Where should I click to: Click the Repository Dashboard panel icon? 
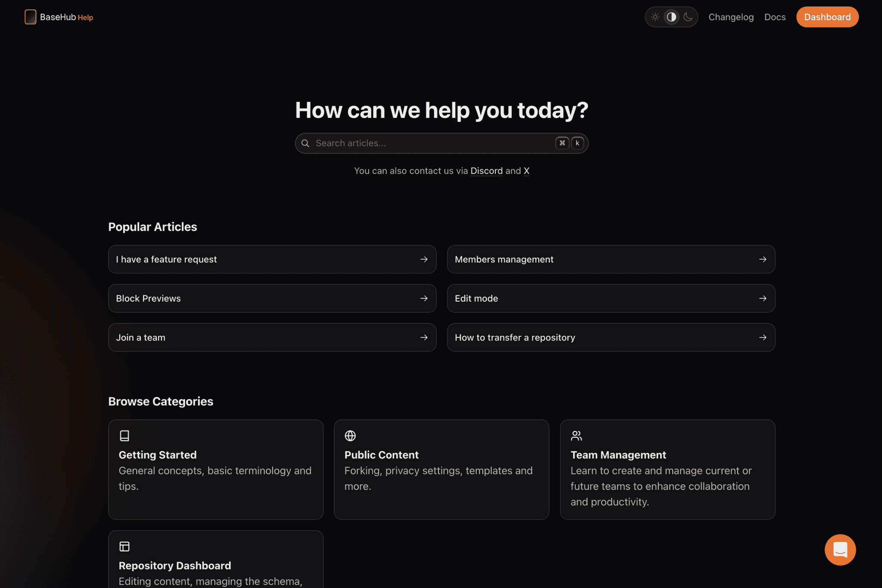pyautogui.click(x=124, y=546)
